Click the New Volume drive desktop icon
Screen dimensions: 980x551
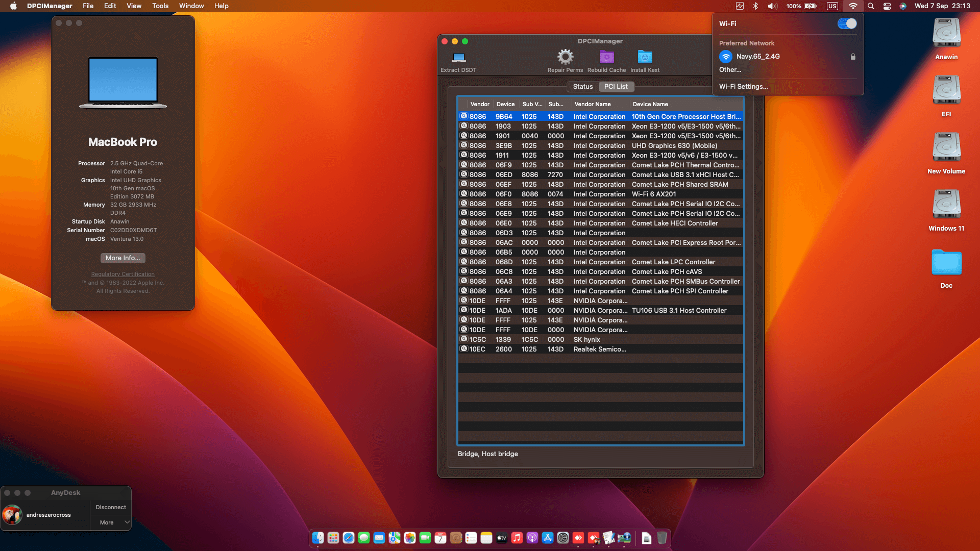coord(946,148)
